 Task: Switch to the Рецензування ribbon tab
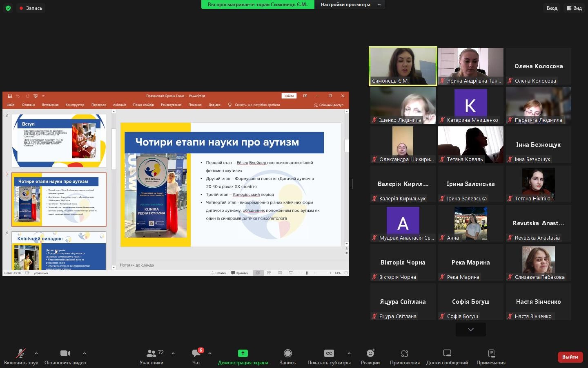tap(171, 105)
